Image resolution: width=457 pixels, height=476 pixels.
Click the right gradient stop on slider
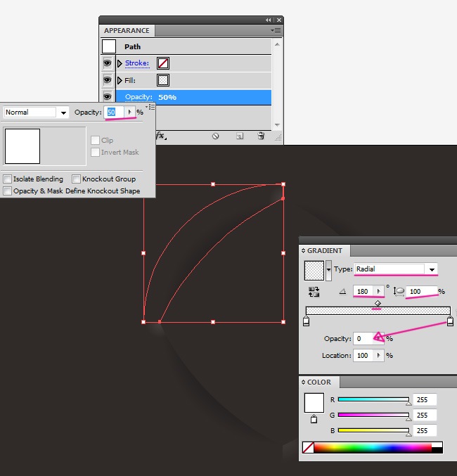point(450,321)
